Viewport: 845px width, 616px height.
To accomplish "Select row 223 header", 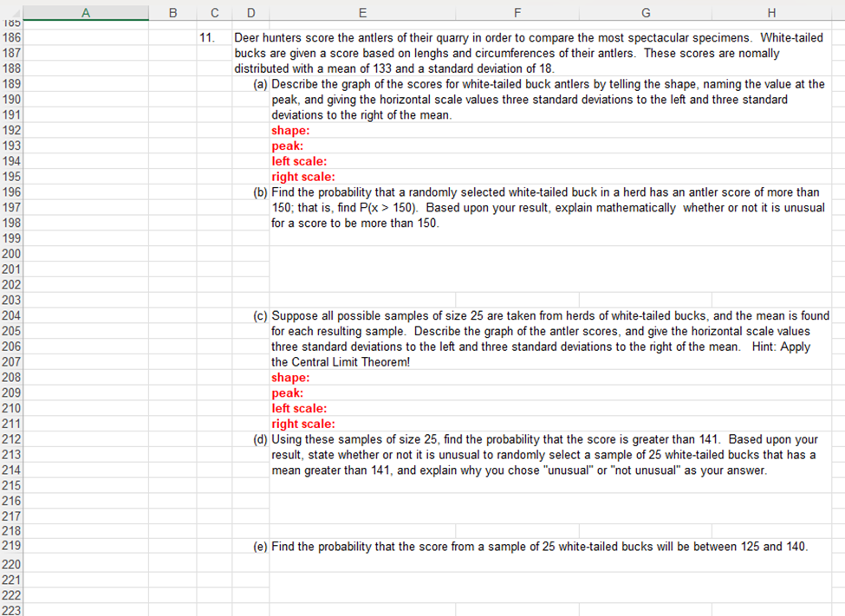I will point(11,610).
